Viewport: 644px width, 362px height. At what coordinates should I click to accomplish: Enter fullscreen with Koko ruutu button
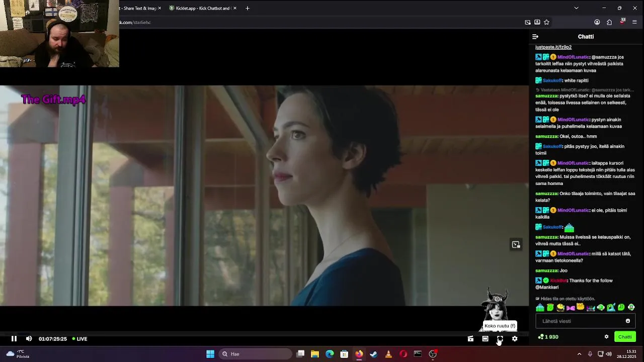pos(500,339)
